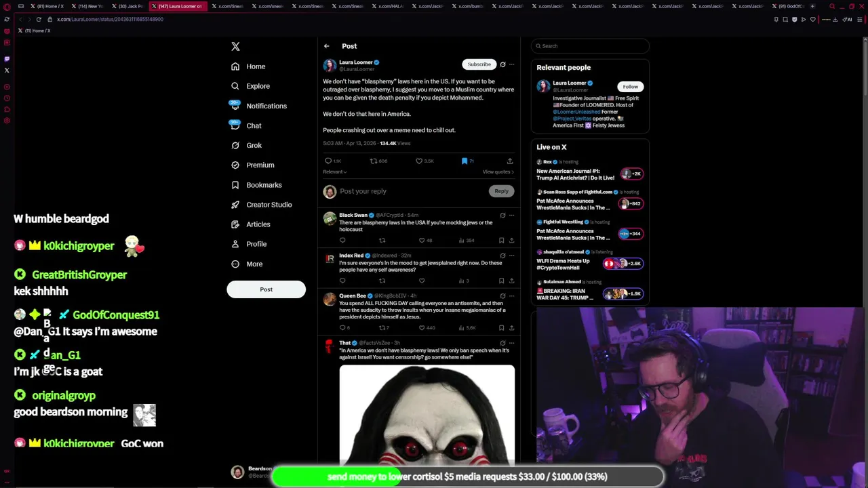
Task: Click the X Search box
Action: coord(591,46)
